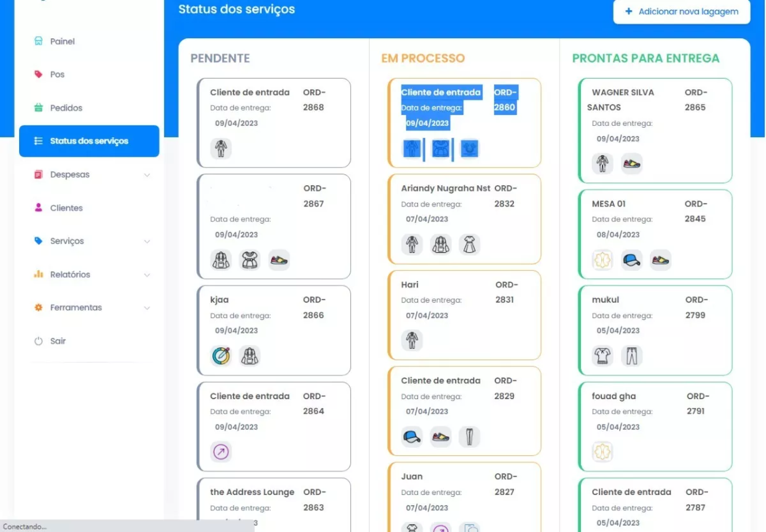Click the t-shirt icon on mukul's order
Screen dimensions: 766x532
point(602,356)
